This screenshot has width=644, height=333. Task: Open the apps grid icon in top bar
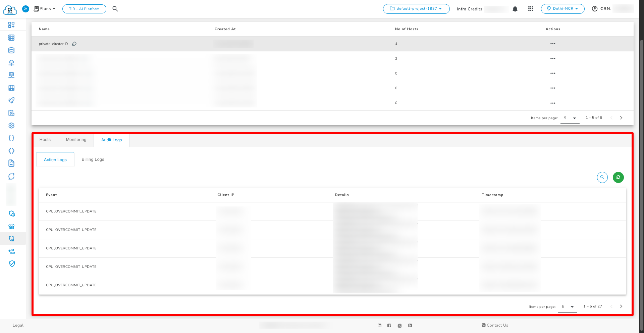tap(531, 9)
